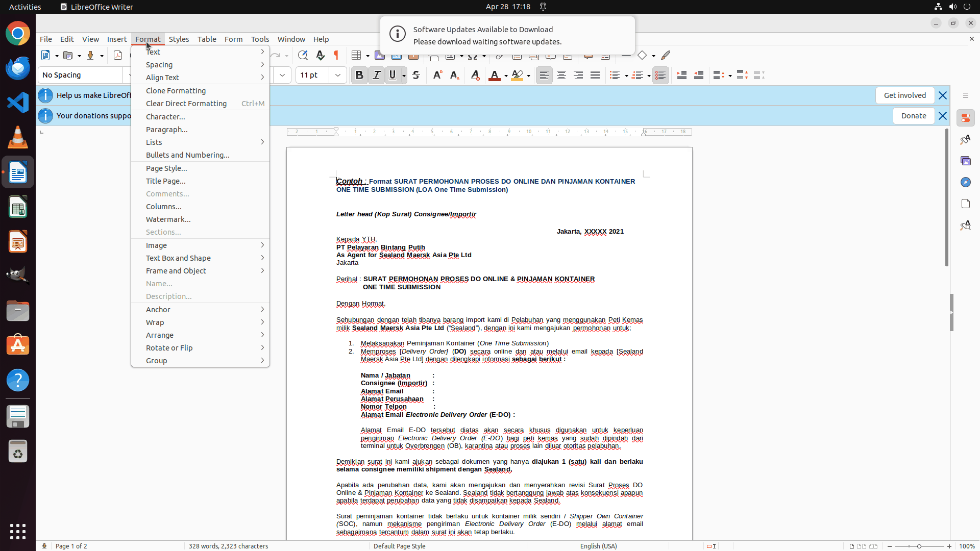Select Bullets and Numbering menu item
980x551 pixels.
pos(187,155)
